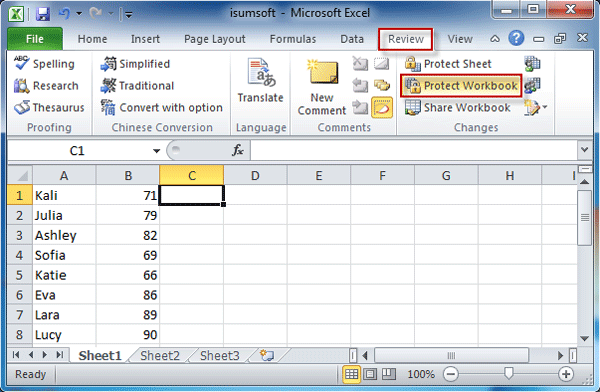Image resolution: width=600 pixels, height=392 pixels.
Task: Toggle Show All Comments icon
Action: pyautogui.click(x=382, y=85)
